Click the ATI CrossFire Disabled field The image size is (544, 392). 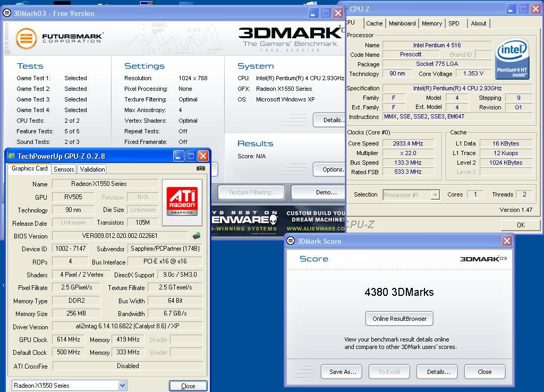127,365
